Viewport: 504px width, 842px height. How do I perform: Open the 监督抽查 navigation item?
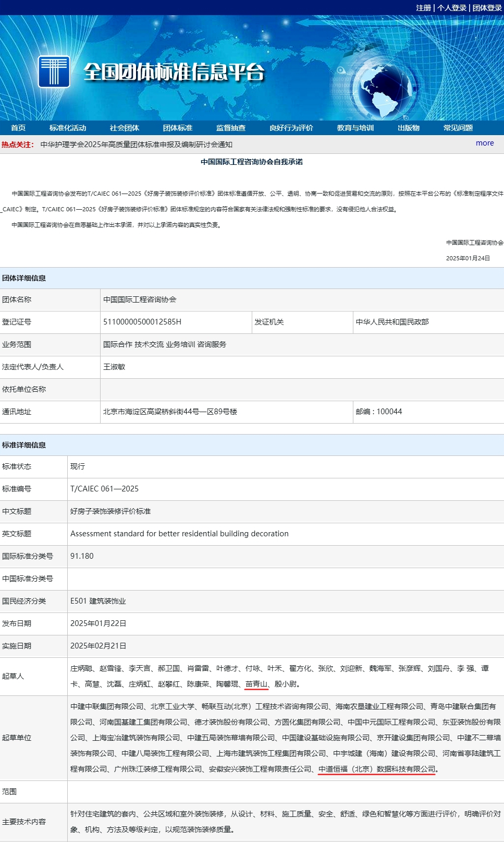[x=231, y=128]
